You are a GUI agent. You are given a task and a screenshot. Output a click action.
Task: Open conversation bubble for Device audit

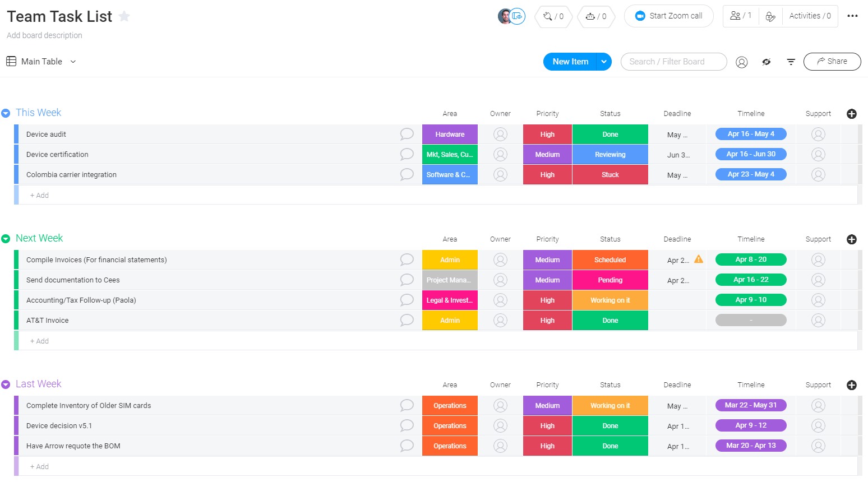(407, 134)
